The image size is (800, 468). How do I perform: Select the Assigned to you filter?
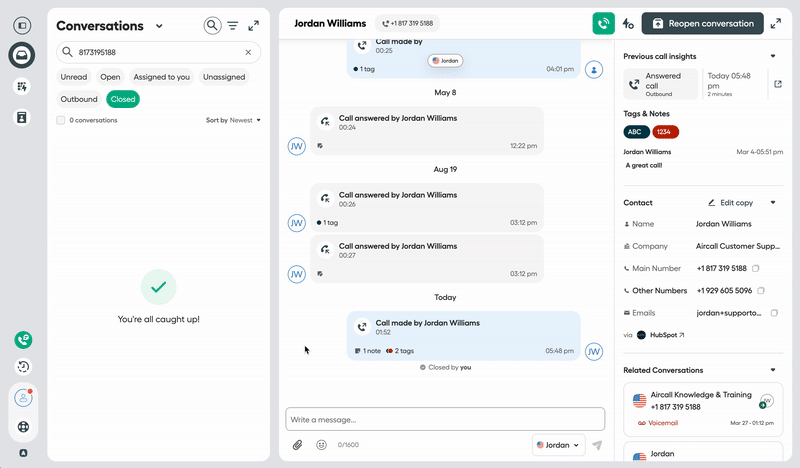pos(161,77)
